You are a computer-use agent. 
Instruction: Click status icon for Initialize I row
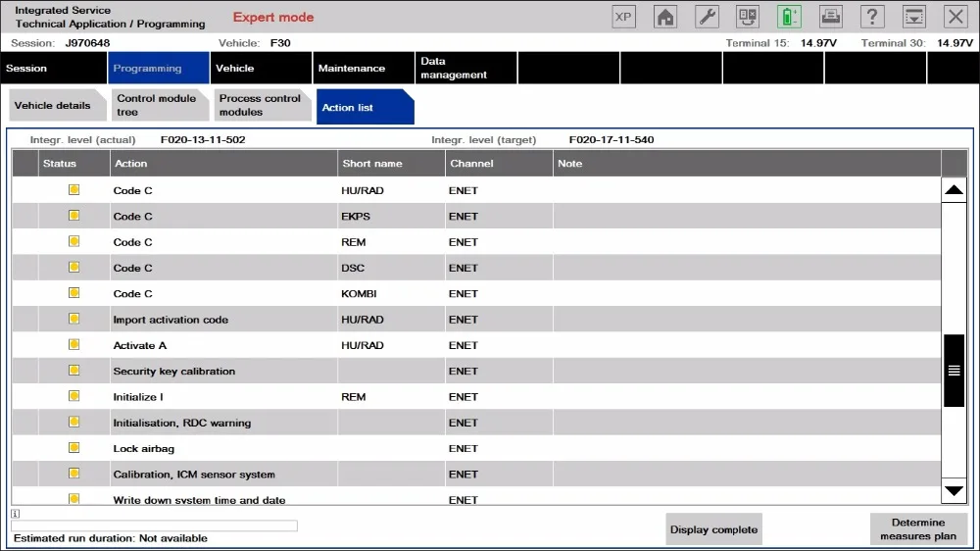pos(73,396)
